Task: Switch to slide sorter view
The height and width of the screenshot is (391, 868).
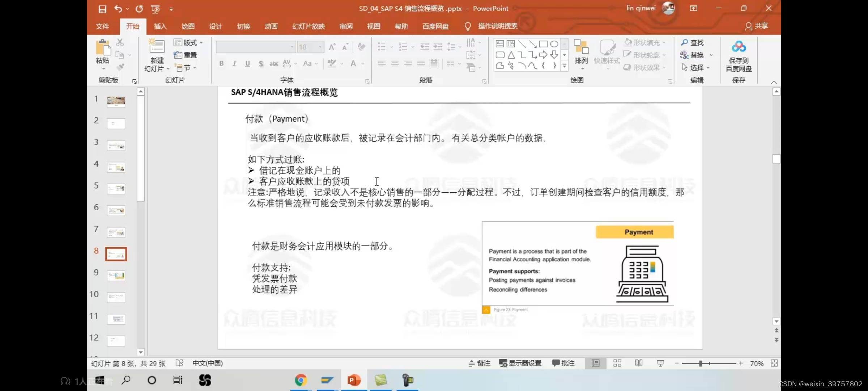Action: click(x=617, y=363)
